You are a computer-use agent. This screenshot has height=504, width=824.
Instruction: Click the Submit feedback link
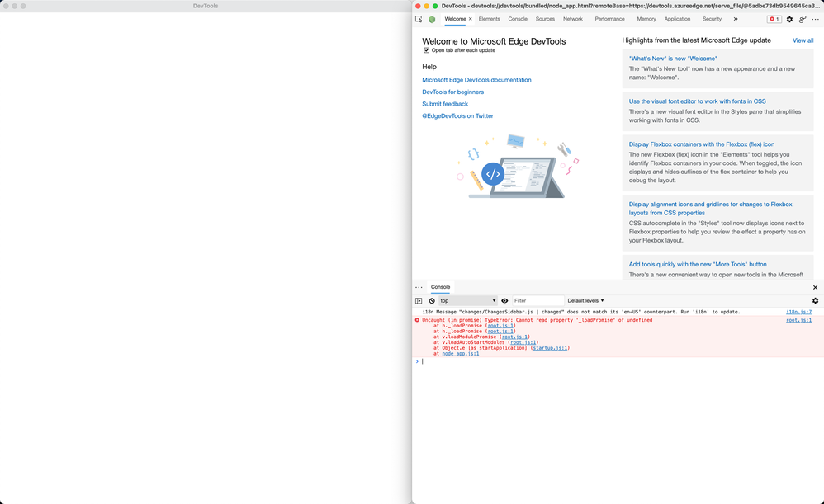(x=445, y=104)
